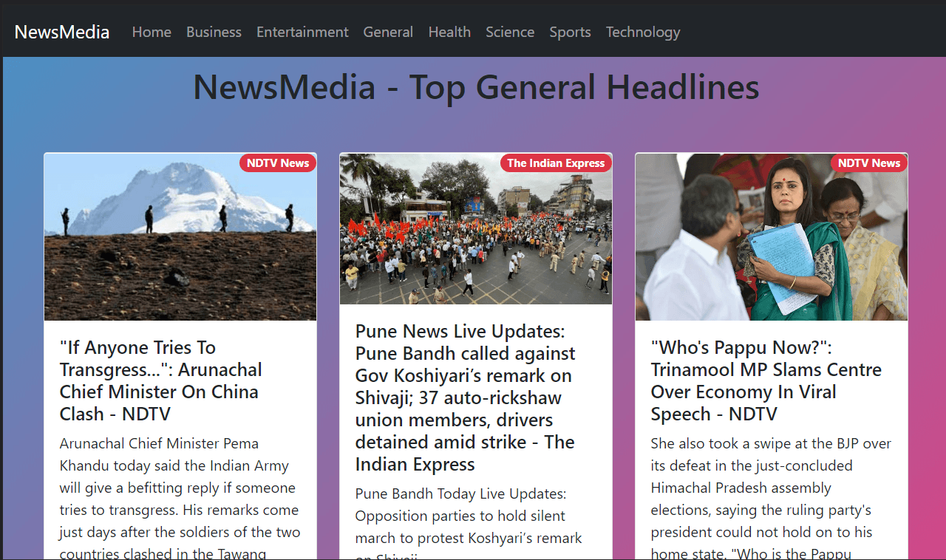This screenshot has height=560, width=946.
Task: Click The Indian Express source badge
Action: [556, 163]
